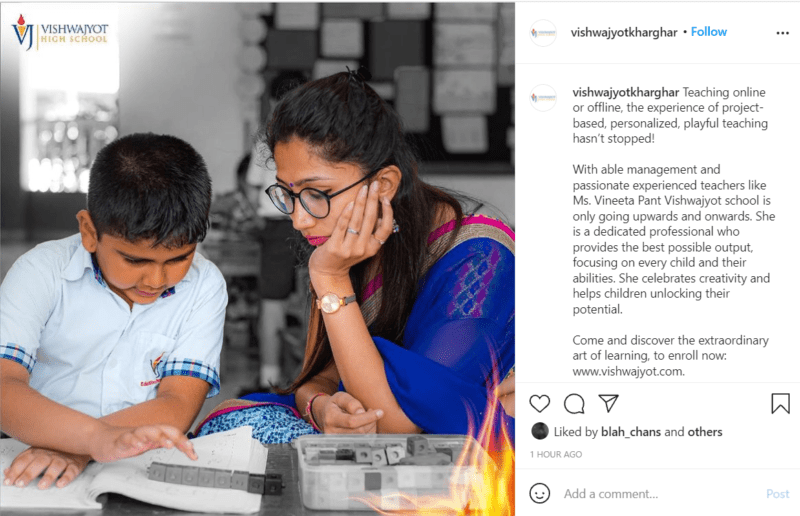Open the emoji picker smiley icon
The image size is (800, 516).
[539, 494]
